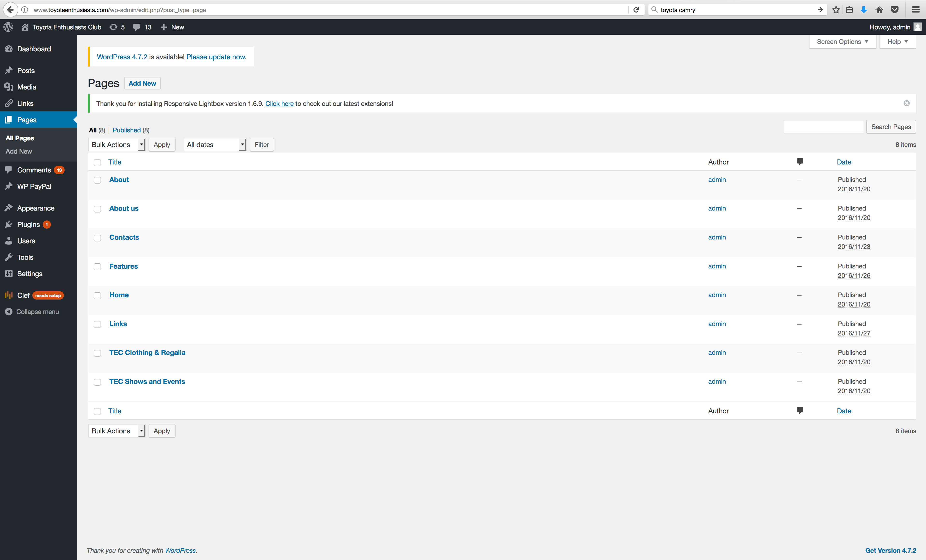Sort by the comments column header icon
Viewport: 926px width, 560px height.
[800, 162]
